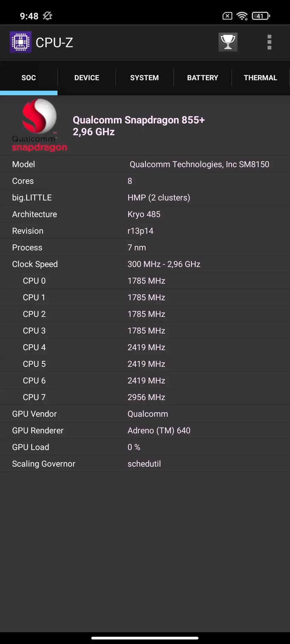Image resolution: width=290 pixels, height=644 pixels.
Task: Tap the Model row value SM8150
Action: (x=199, y=164)
